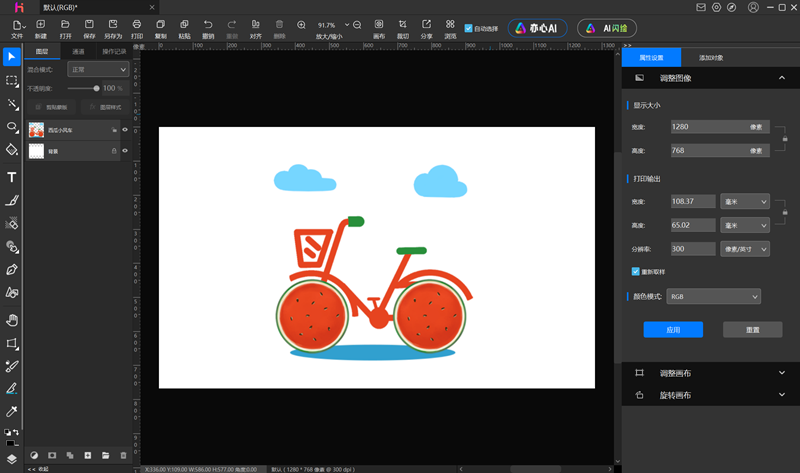Toggle the 重新取样 resample checkbox

(x=636, y=271)
